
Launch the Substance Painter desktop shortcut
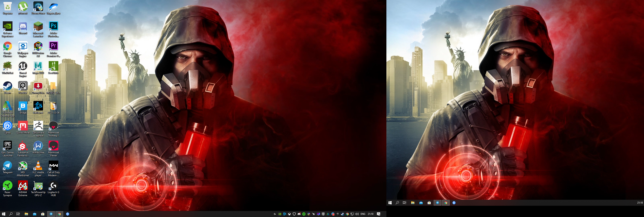point(23,149)
